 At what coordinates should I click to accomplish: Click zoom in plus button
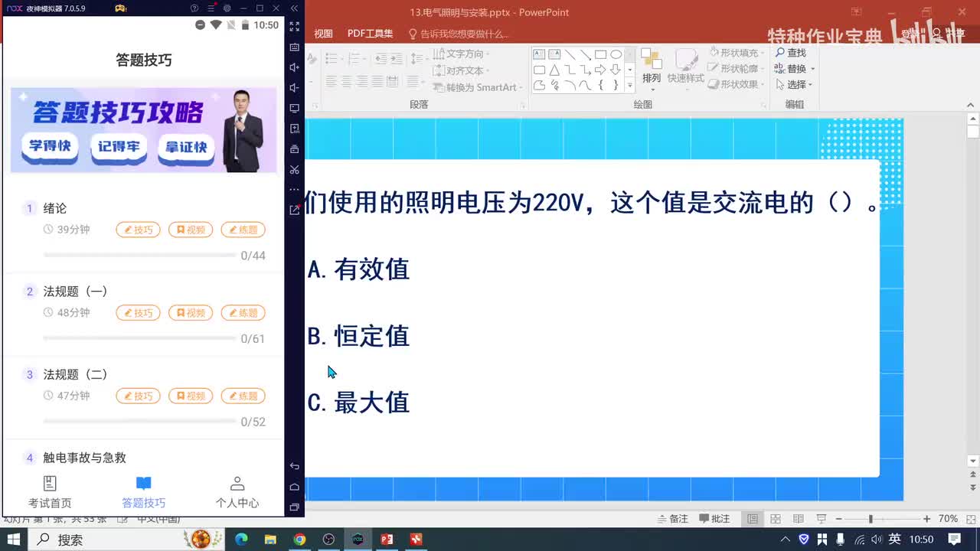(927, 519)
